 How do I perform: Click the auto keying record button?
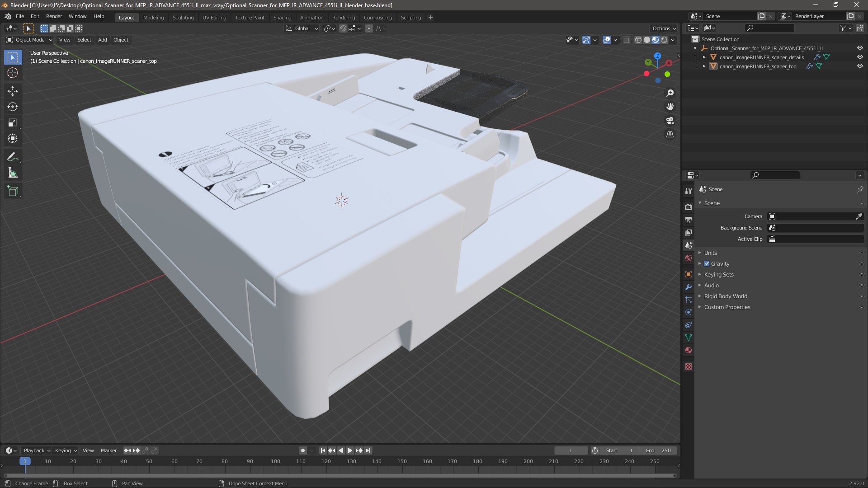(x=302, y=450)
